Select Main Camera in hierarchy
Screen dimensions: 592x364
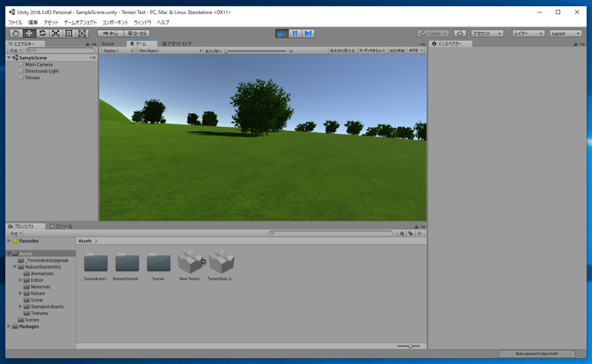tap(38, 64)
